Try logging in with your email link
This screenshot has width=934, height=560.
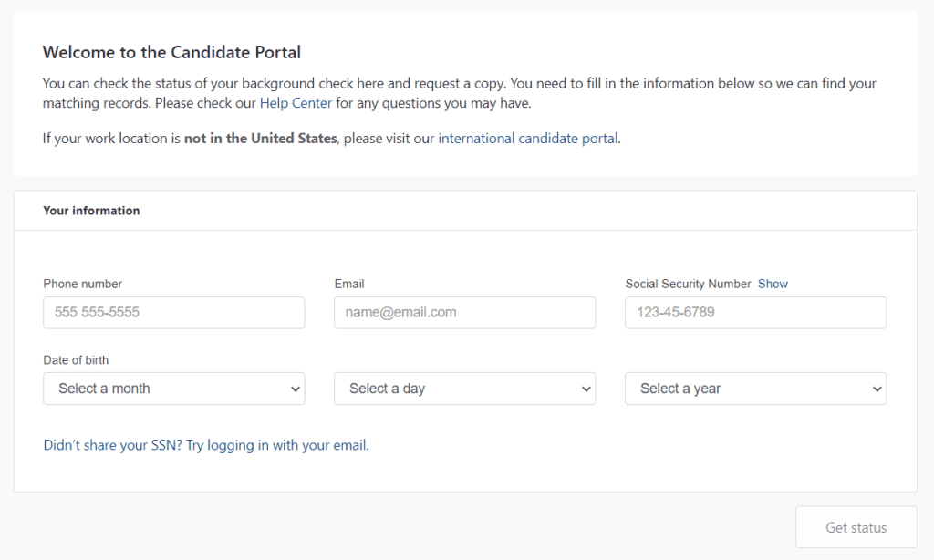coord(206,445)
